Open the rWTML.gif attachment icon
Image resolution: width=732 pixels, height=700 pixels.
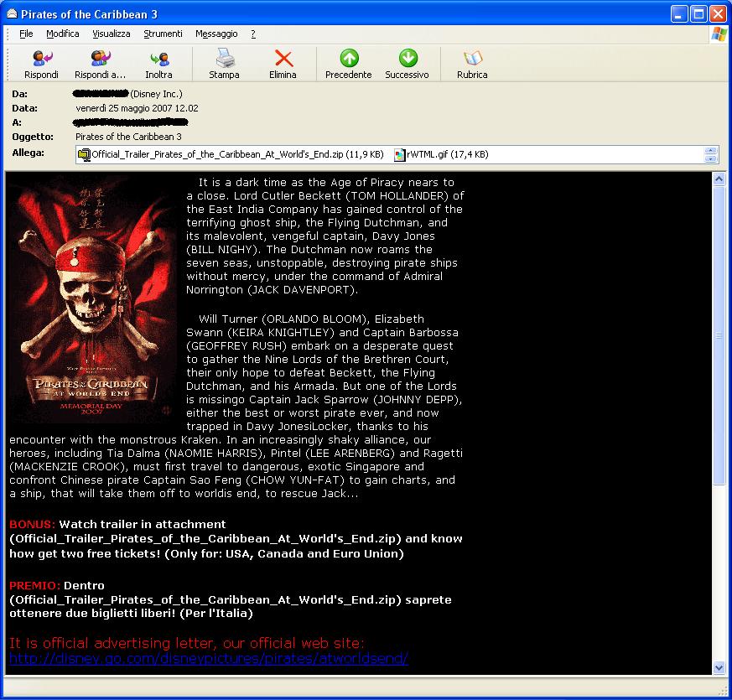click(x=400, y=154)
